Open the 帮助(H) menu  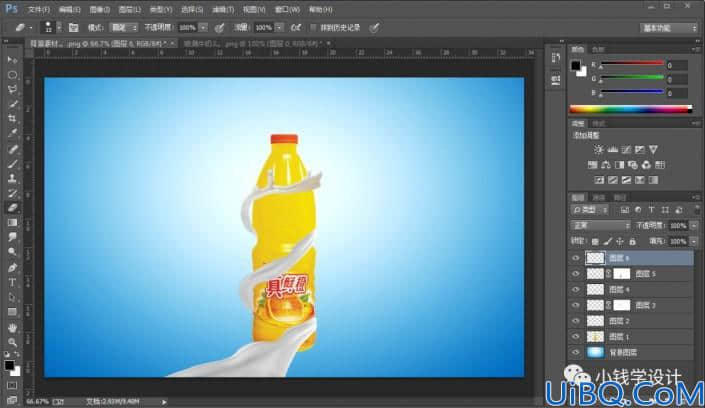coord(321,9)
